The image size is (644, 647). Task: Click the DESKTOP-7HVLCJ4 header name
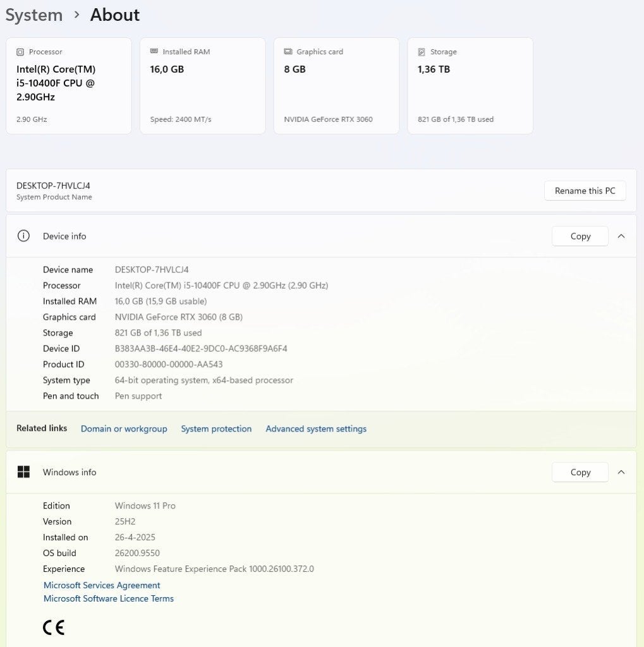pyautogui.click(x=53, y=186)
